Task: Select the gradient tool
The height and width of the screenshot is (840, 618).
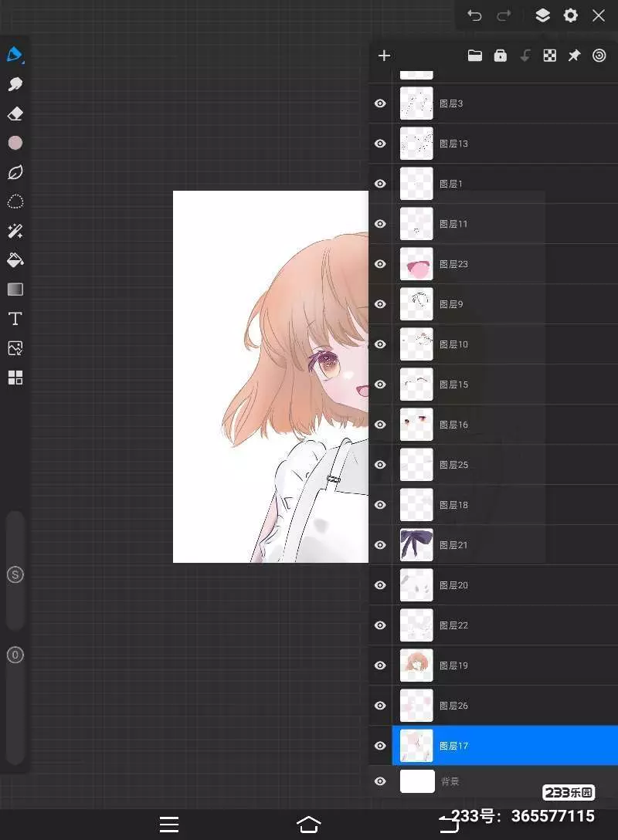Action: click(15, 290)
